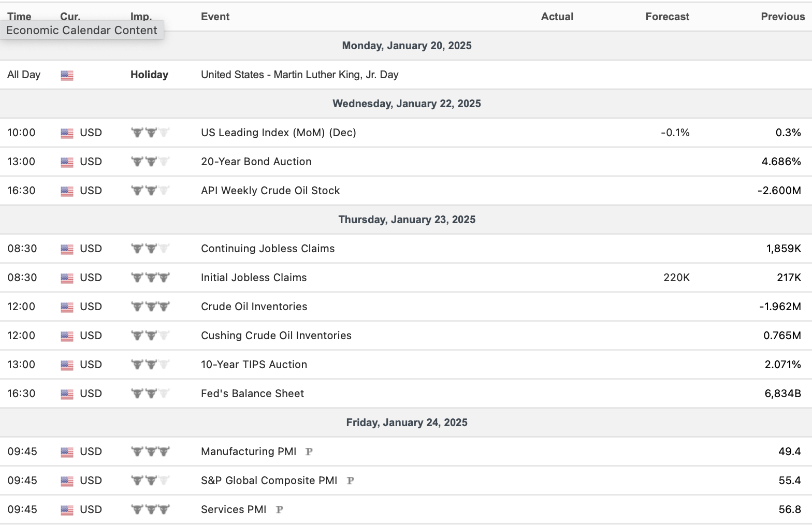Click the bull importance icons for Crude Oil Inventories

tap(150, 306)
